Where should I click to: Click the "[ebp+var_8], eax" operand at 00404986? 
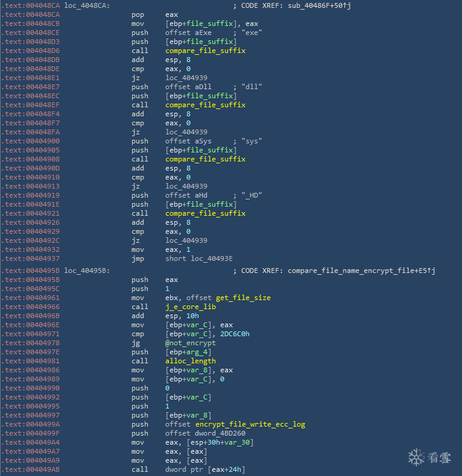click(x=199, y=370)
